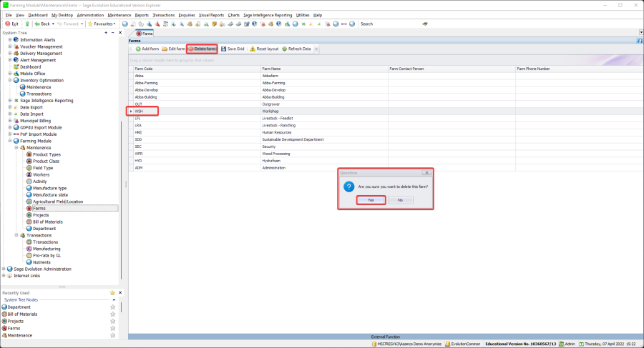Click the Add farm toolbar icon
The width and height of the screenshot is (644, 348).
137,49
